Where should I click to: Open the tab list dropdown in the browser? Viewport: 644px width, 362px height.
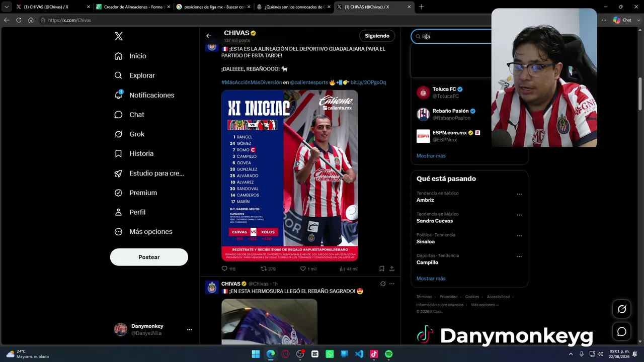6,7
